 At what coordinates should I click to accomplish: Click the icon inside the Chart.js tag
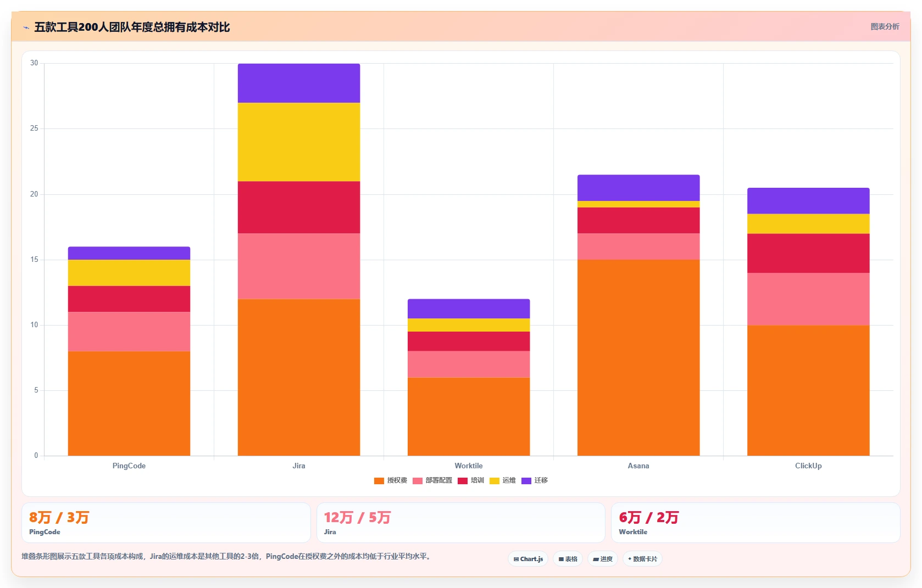516,559
